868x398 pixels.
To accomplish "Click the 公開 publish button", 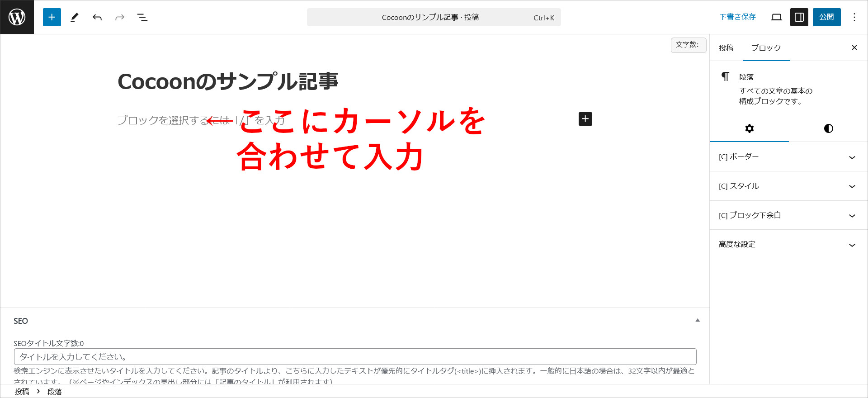I will 827,17.
